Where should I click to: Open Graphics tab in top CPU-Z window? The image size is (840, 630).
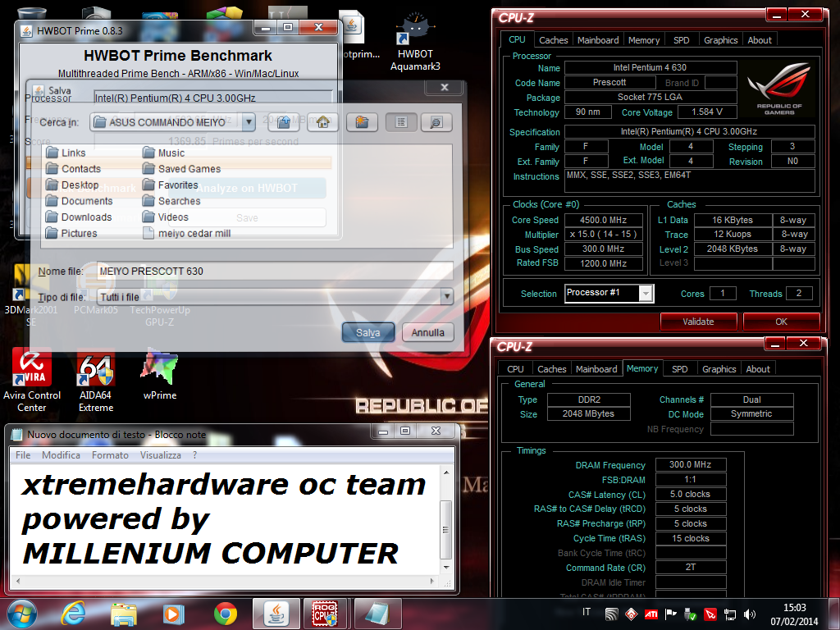(720, 40)
